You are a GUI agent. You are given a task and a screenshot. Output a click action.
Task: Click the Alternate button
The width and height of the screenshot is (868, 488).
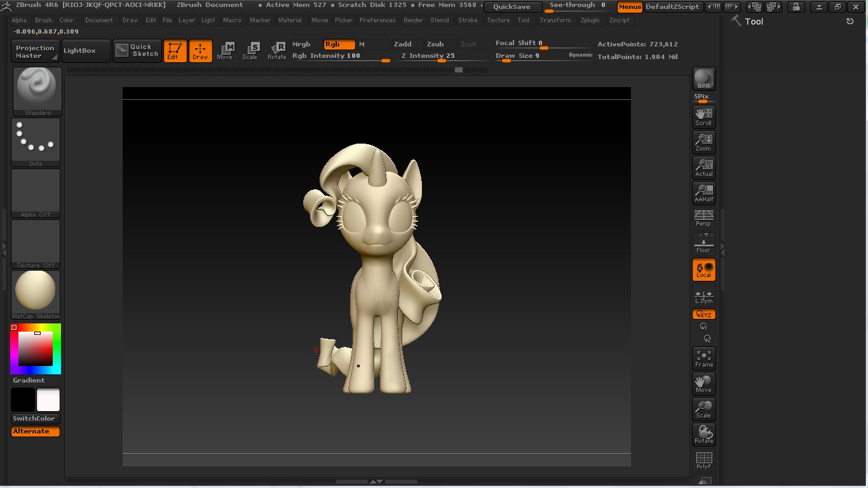pyautogui.click(x=36, y=431)
